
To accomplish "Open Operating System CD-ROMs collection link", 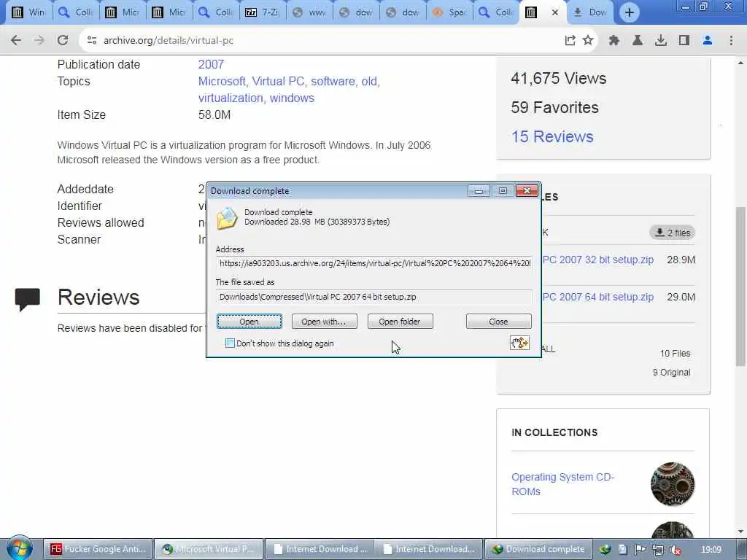I will coord(562,484).
